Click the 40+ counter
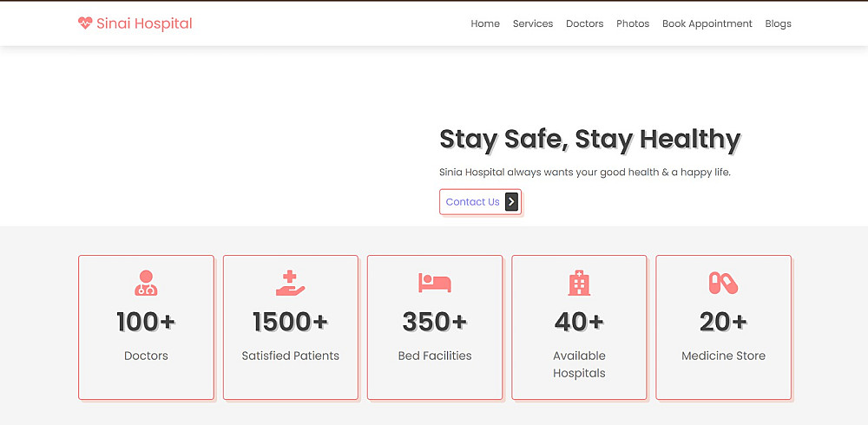 coord(579,322)
